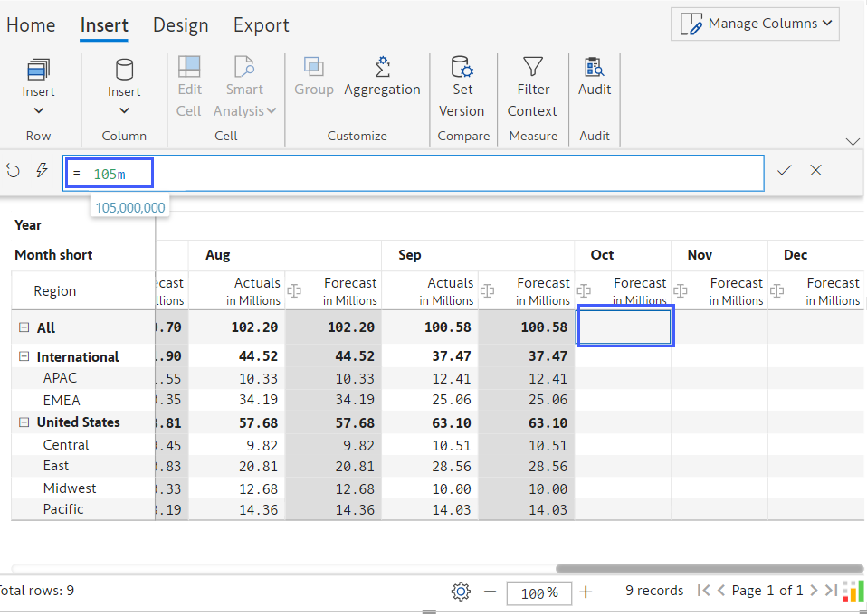This screenshot has width=867, height=616.
Task: Switch to the Design tab
Action: pyautogui.click(x=180, y=25)
